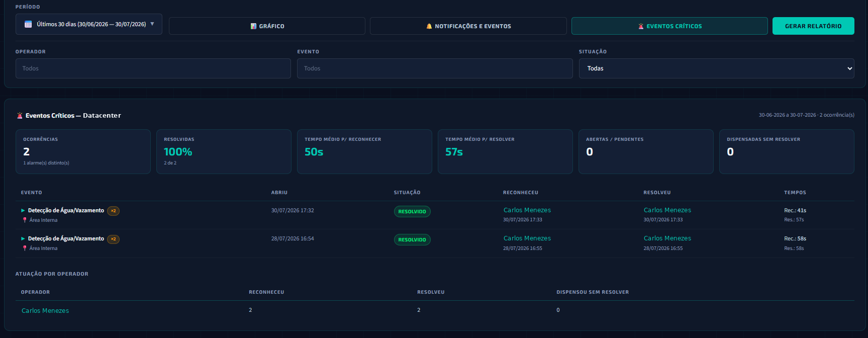Click the Dispensadas sem Resolver card

(787, 152)
